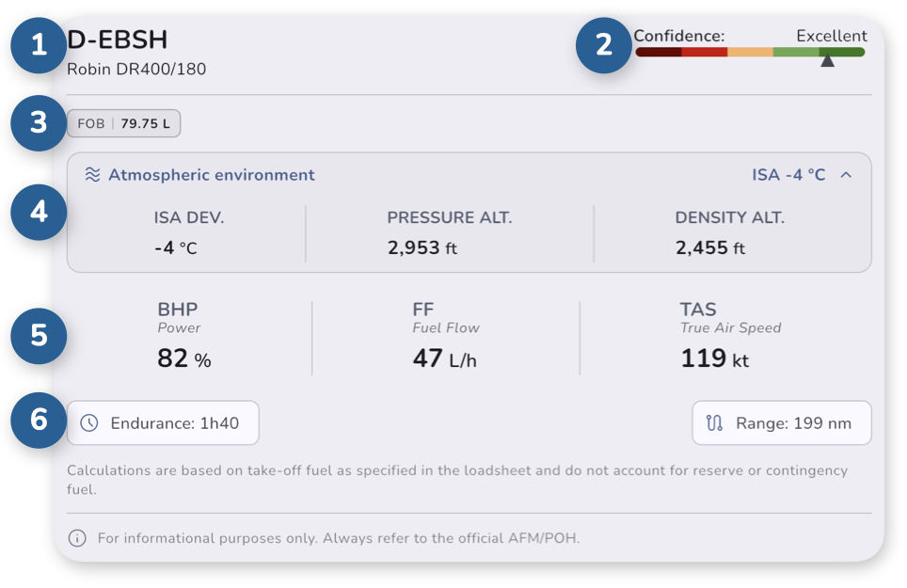This screenshot has height=588, width=907.
Task: Click the dark red segment of Confidence bar
Action: point(659,52)
